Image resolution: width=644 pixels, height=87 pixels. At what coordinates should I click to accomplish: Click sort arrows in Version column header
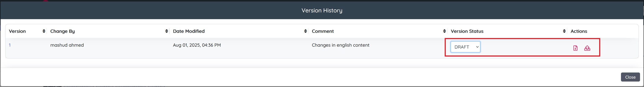tap(44, 31)
